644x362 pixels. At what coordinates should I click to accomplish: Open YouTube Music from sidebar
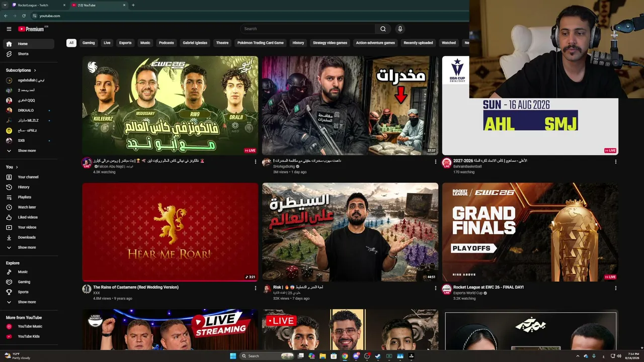point(28,326)
